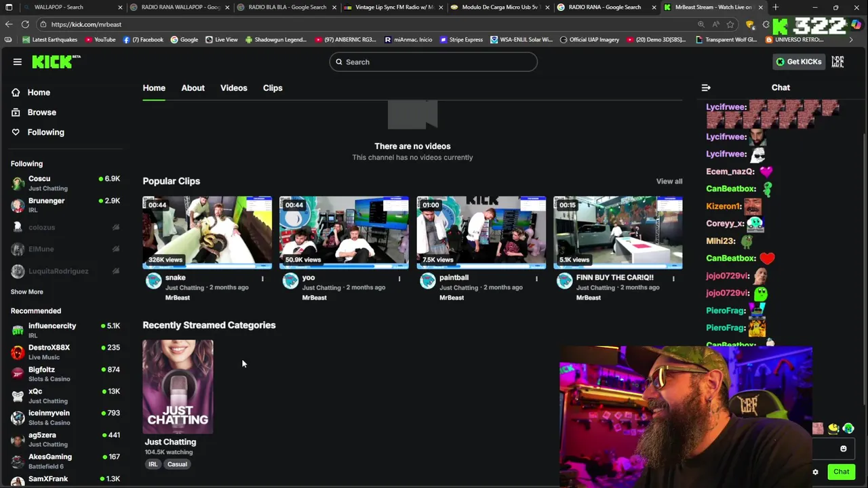Open offline channel LuquitaRodriguez
Image resolution: width=868 pixels, height=488 pixels.
pyautogui.click(x=65, y=271)
